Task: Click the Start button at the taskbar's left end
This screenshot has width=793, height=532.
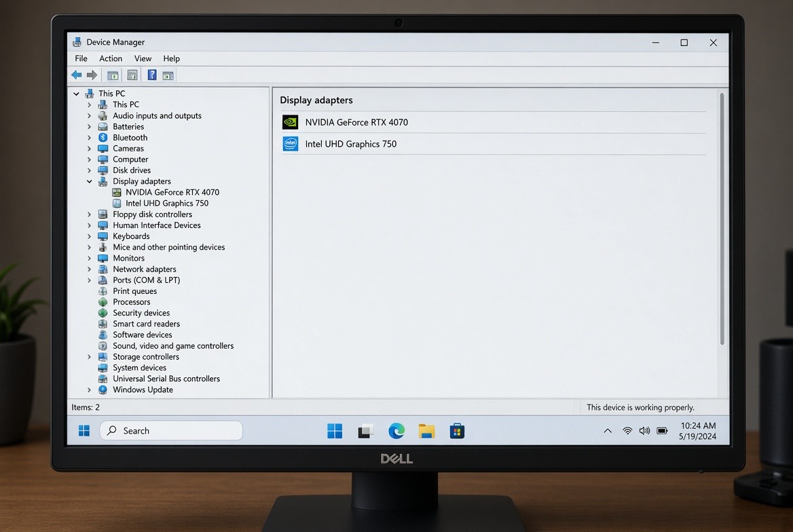Action: pyautogui.click(x=84, y=431)
